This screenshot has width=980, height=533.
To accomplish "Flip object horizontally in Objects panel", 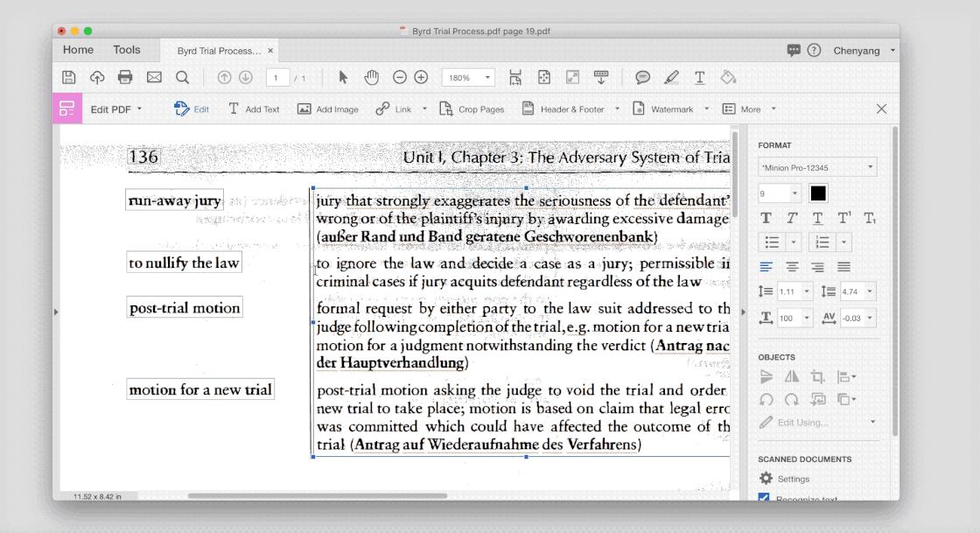I will pyautogui.click(x=792, y=377).
